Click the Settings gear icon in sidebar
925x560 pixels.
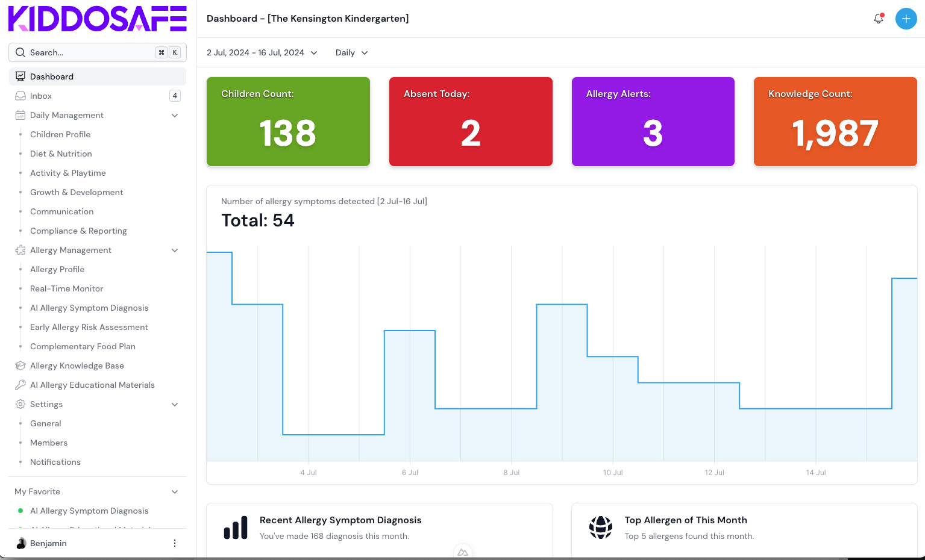20,404
